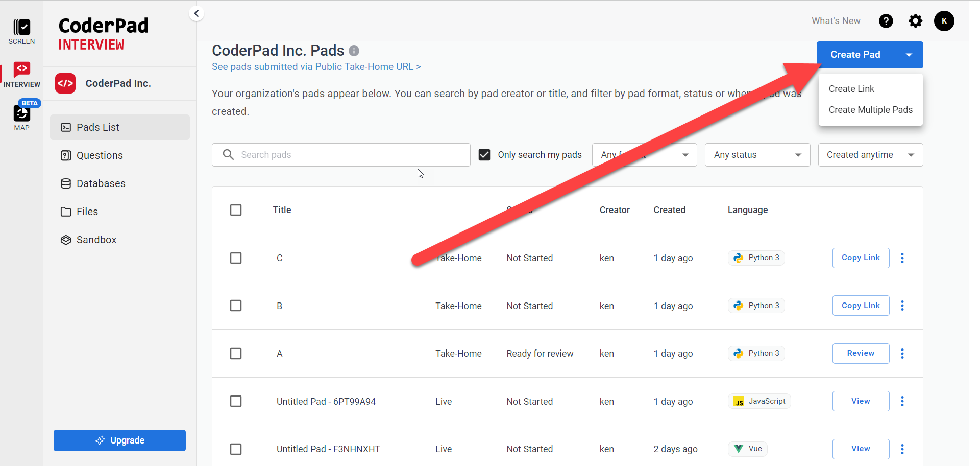The width and height of the screenshot is (980, 466).
Task: Open settings gear icon
Action: [x=915, y=21]
